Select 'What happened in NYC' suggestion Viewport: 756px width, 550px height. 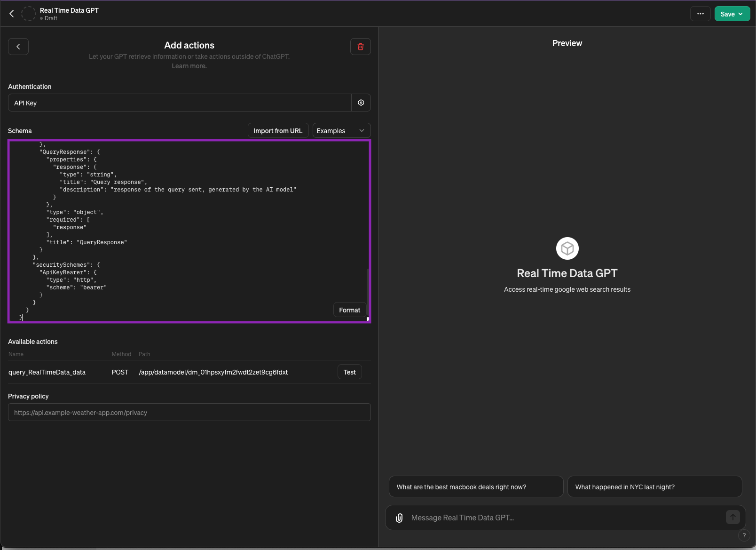(655, 486)
